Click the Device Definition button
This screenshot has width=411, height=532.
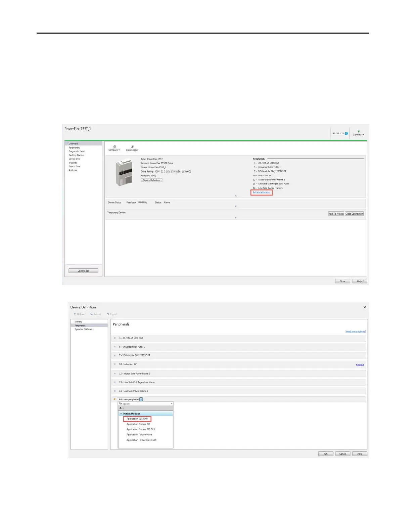coord(151,180)
